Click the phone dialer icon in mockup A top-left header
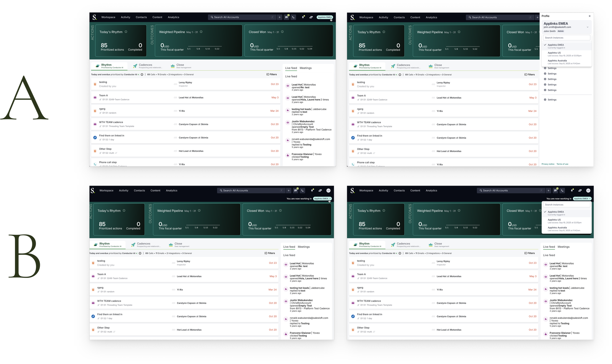Screen dimensions: 612x364 coord(293,17)
